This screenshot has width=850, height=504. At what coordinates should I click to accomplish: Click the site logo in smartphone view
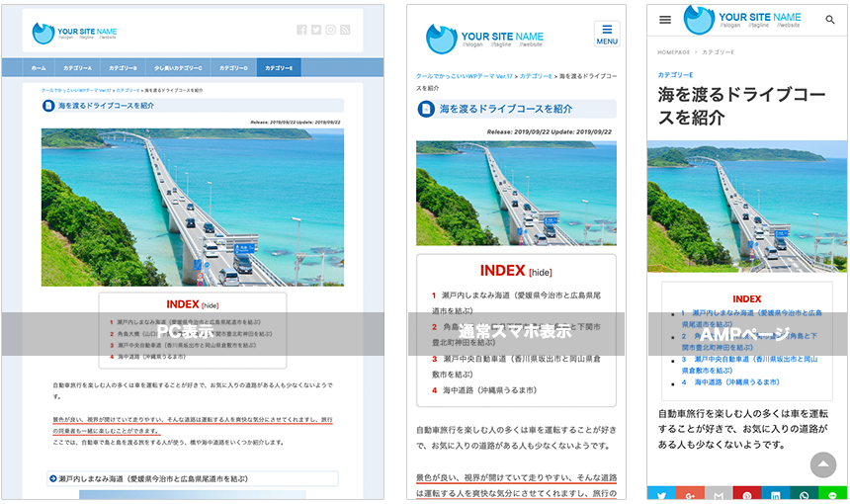(x=484, y=39)
